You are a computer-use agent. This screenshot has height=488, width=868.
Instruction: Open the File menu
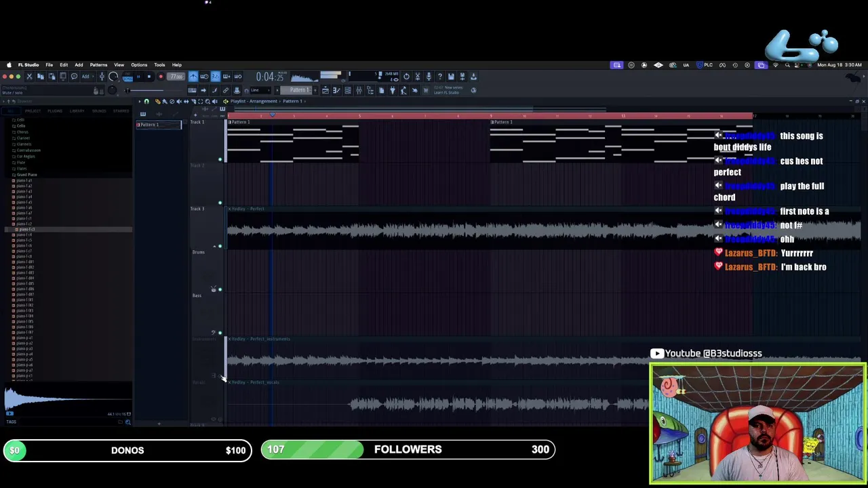tap(50, 65)
